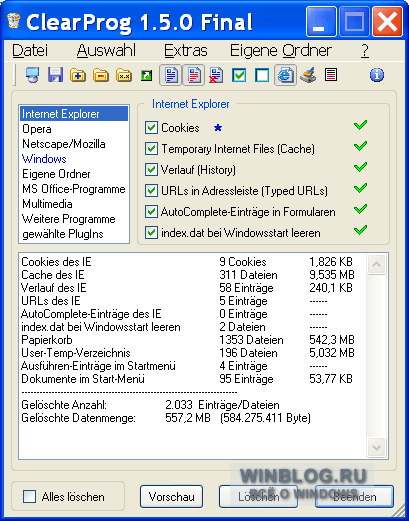The width and height of the screenshot is (409, 521).
Task: Open the ? help menu
Action: coord(365,51)
